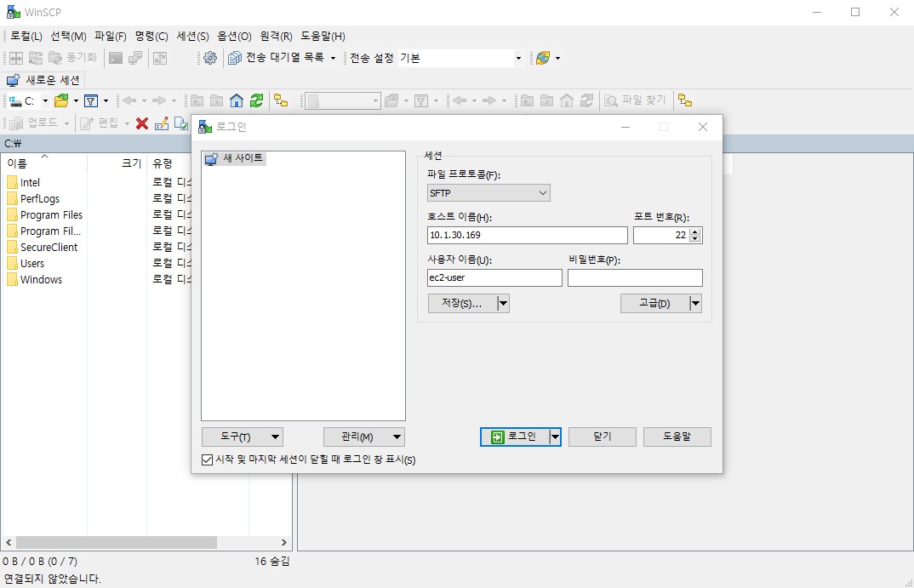This screenshot has width=914, height=588.
Task: Toggle show login window on startup checkbox
Action: click(207, 460)
